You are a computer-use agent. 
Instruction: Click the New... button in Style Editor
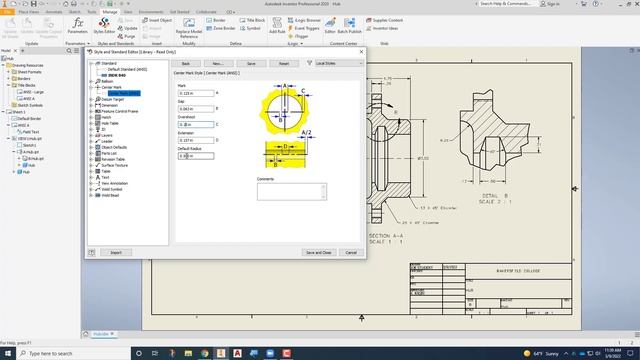[218, 63]
